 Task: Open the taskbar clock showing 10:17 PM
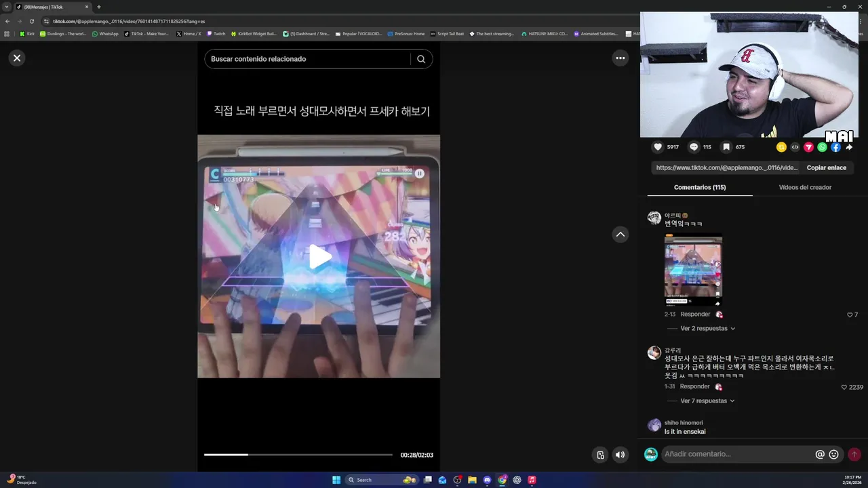click(x=852, y=480)
